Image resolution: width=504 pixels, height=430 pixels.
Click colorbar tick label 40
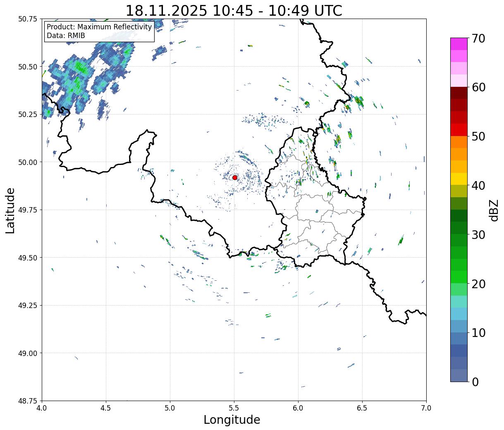[x=478, y=185]
